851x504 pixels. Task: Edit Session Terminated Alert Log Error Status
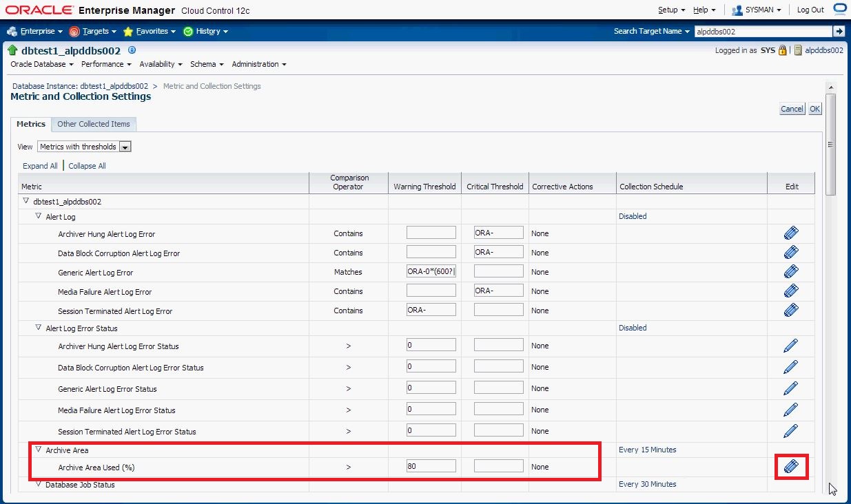coord(791,431)
